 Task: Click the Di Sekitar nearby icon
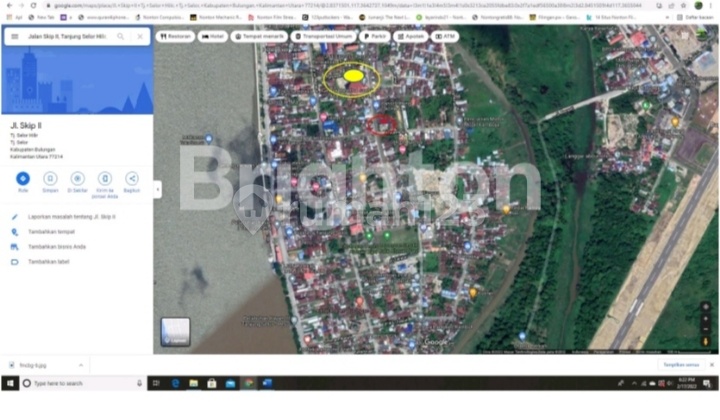click(x=77, y=178)
